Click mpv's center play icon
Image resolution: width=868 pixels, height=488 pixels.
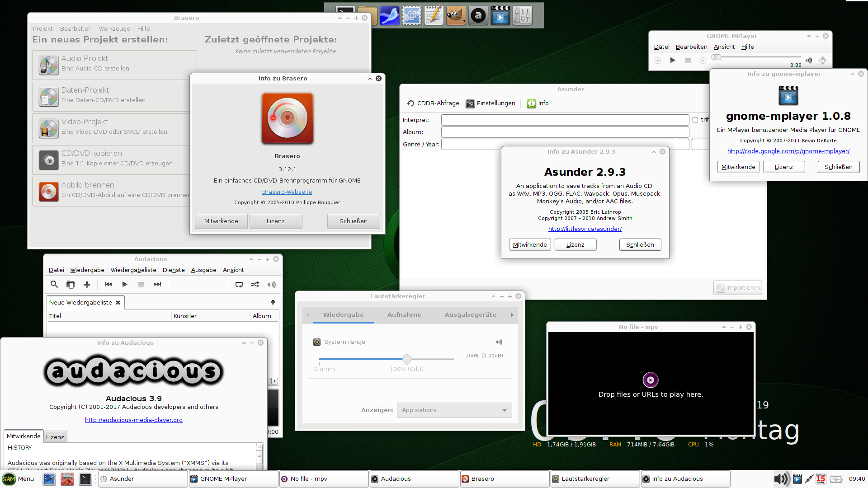651,380
